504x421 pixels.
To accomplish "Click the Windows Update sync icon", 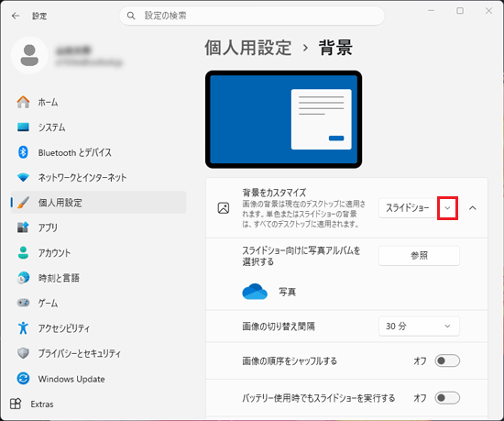I will point(23,378).
